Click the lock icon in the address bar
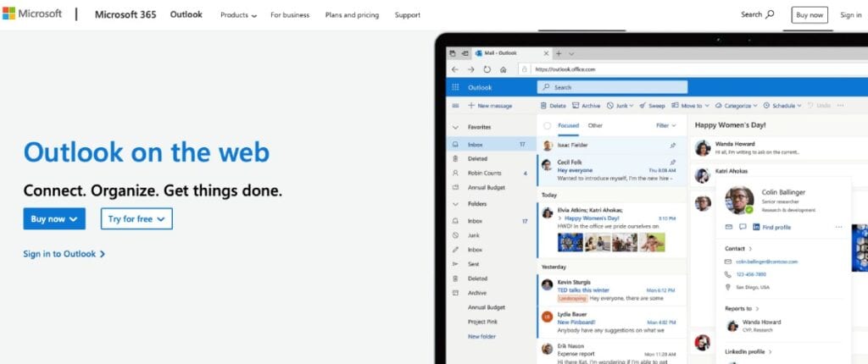 [524, 69]
